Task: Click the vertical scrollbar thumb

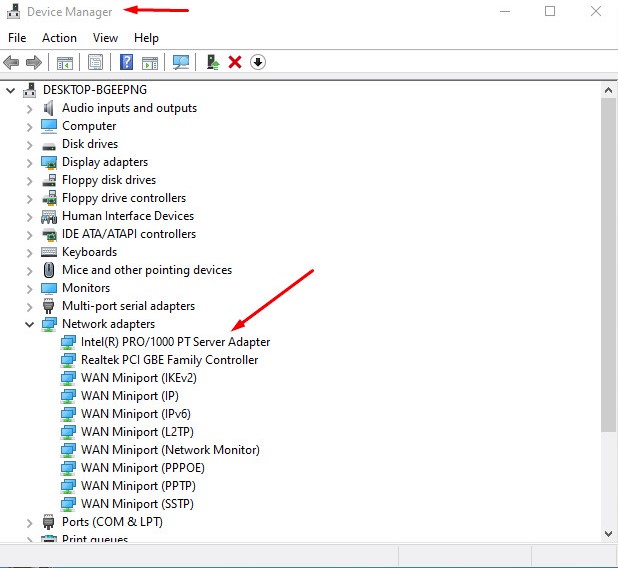Action: point(608,265)
